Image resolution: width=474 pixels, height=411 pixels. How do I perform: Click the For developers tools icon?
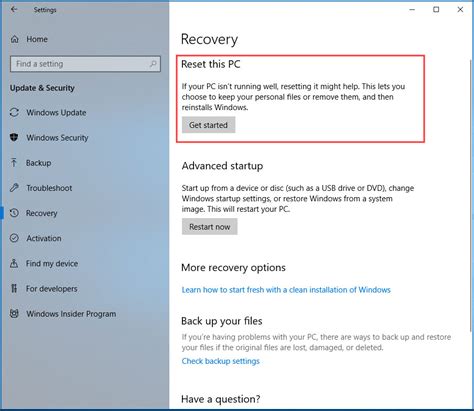[x=14, y=288]
